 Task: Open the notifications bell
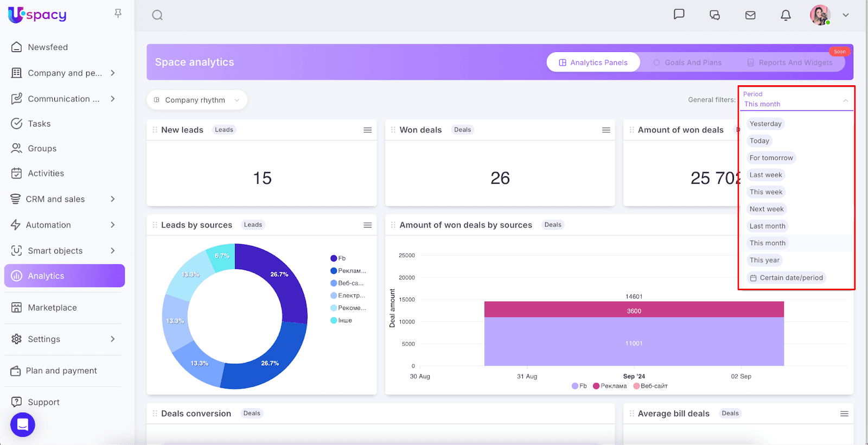pyautogui.click(x=786, y=15)
